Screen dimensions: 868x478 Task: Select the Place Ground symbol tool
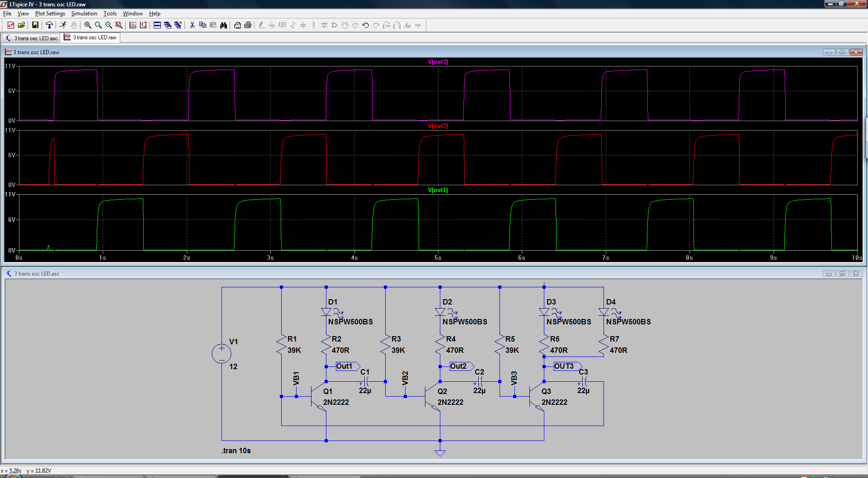tap(272, 25)
